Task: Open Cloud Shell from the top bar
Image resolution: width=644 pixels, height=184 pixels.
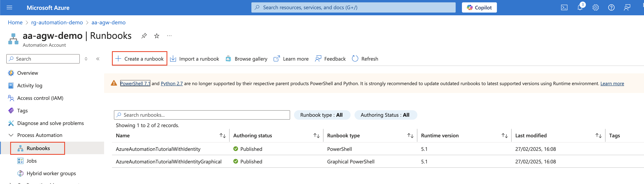Action: coord(564,7)
